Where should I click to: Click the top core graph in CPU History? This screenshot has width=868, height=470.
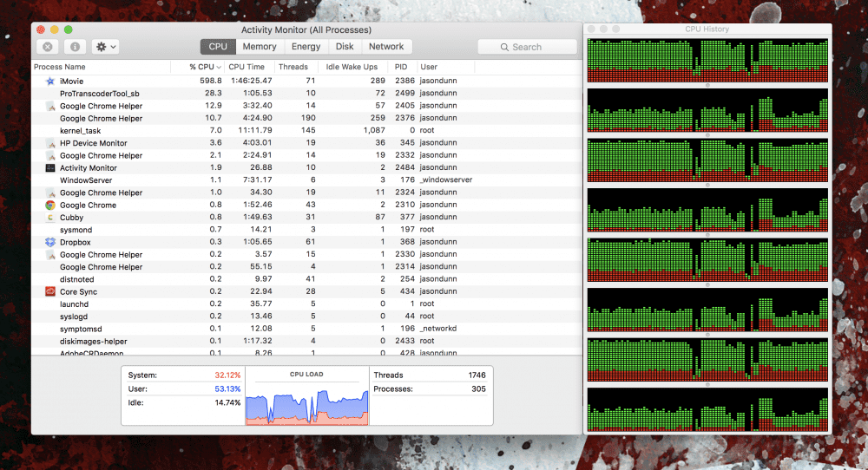click(707, 61)
